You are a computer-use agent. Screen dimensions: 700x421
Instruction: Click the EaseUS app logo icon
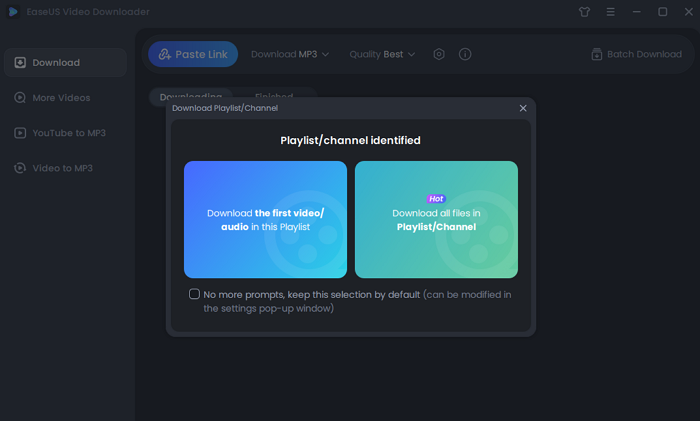click(x=12, y=12)
